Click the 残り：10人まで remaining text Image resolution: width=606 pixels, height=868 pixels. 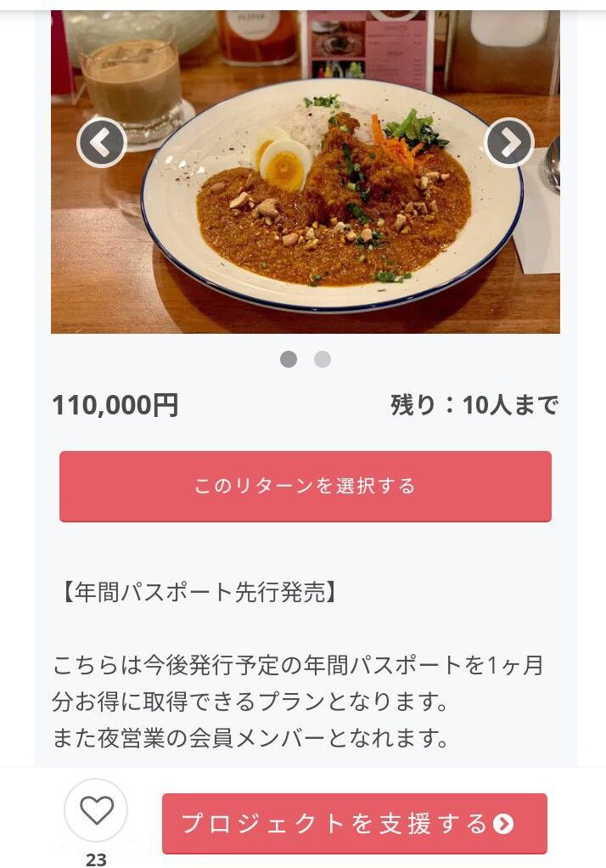click(x=474, y=404)
